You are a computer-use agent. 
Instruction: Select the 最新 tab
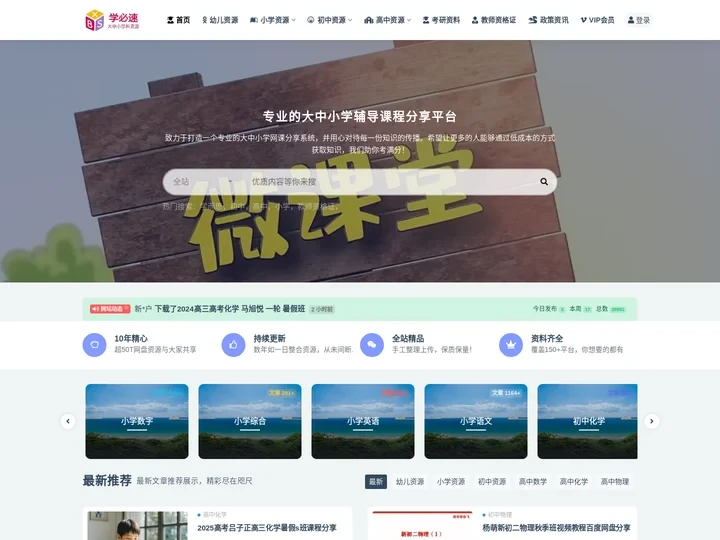376,482
